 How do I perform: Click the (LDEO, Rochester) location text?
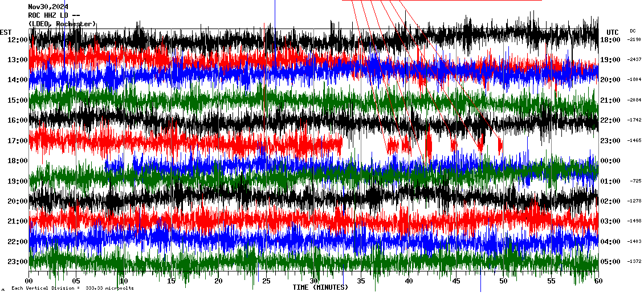tap(62, 24)
